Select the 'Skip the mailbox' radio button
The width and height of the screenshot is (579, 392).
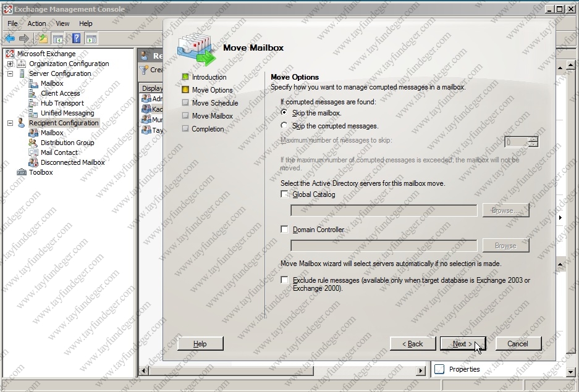point(284,112)
